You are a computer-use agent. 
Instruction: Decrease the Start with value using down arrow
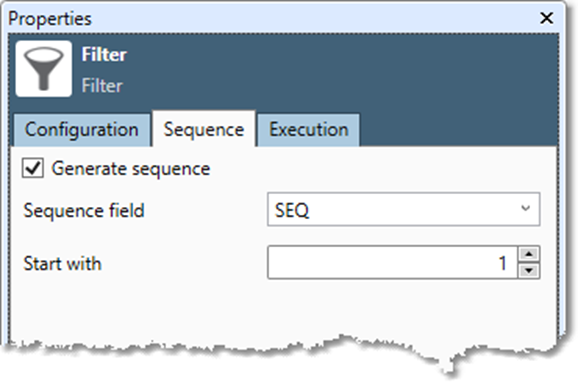(x=529, y=271)
